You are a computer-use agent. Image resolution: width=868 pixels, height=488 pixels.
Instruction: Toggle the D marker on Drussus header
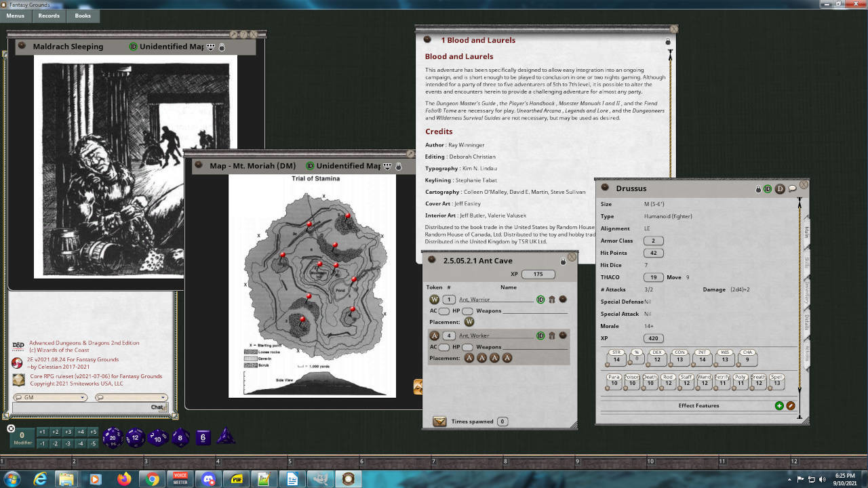click(780, 189)
